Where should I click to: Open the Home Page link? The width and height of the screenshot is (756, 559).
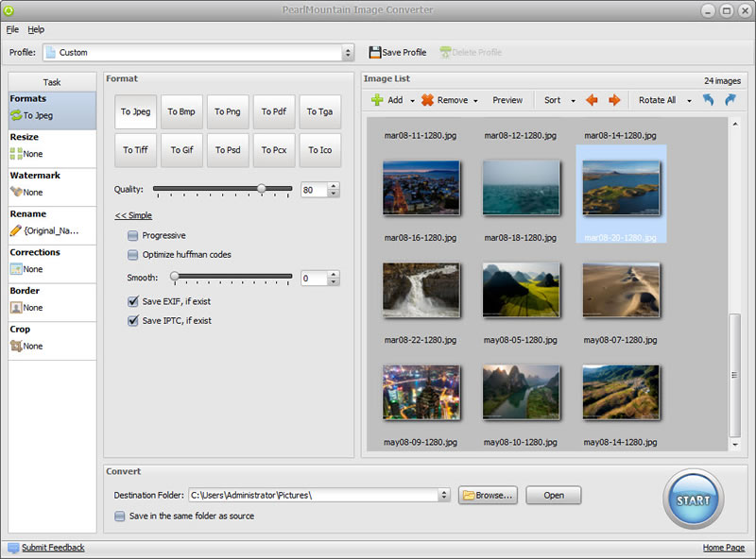[x=723, y=548]
